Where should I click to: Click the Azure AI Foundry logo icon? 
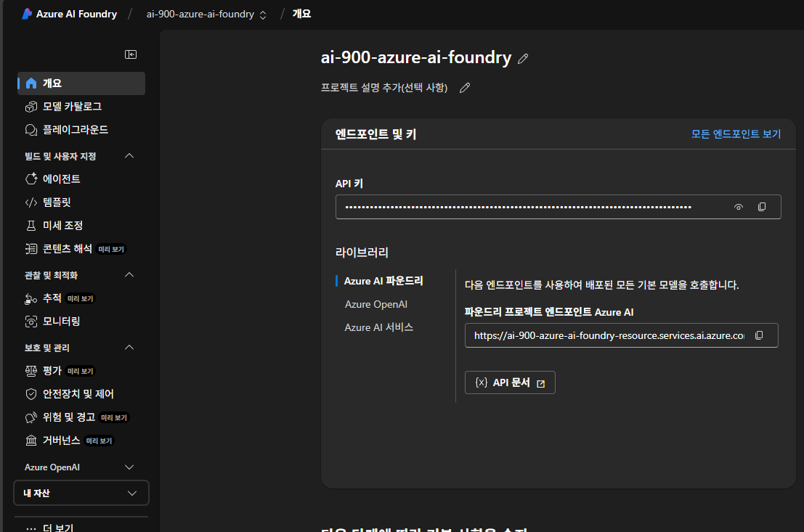coord(27,14)
